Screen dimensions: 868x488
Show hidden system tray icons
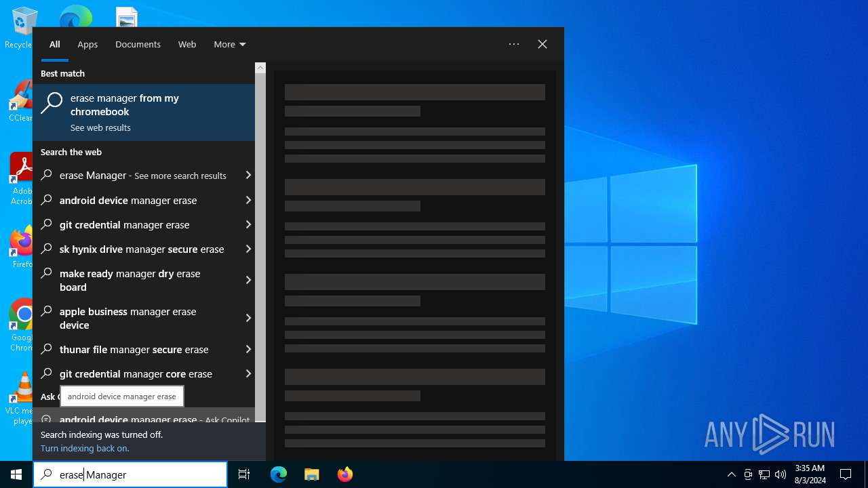732,474
